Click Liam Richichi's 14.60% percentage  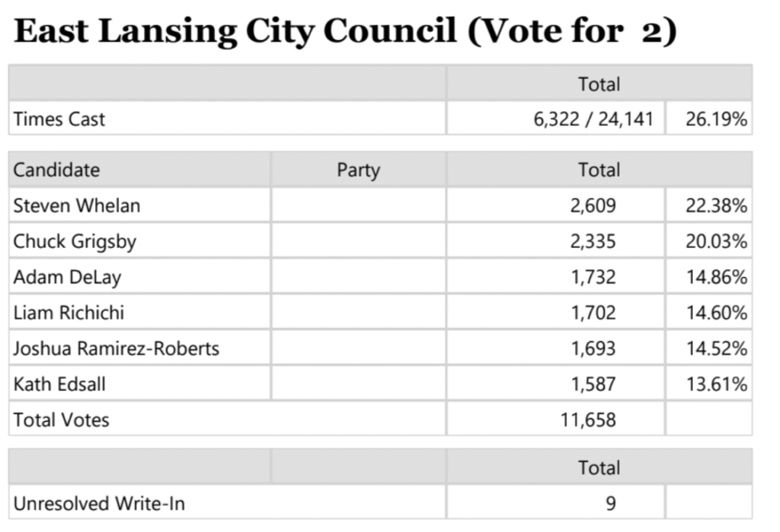coord(716,313)
